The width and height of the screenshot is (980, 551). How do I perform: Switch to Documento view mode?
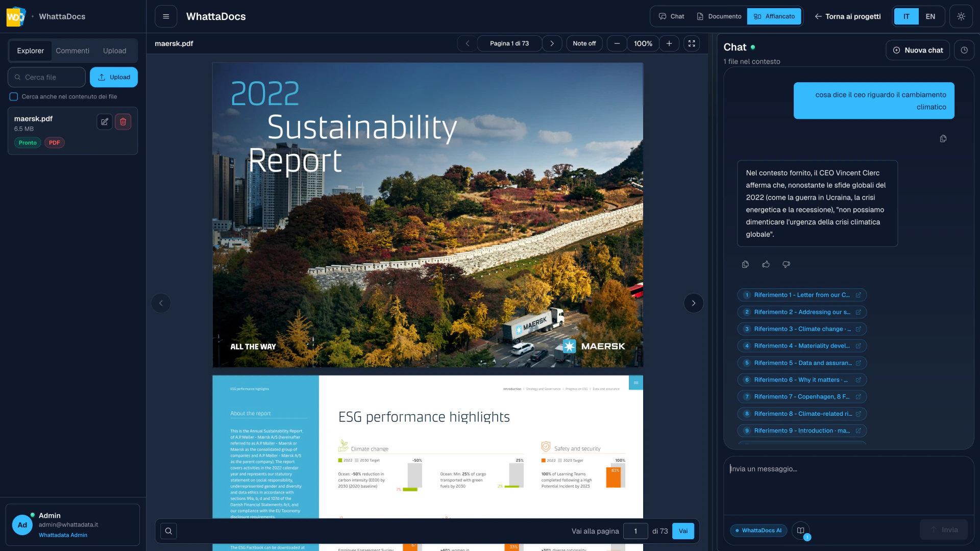(x=719, y=16)
